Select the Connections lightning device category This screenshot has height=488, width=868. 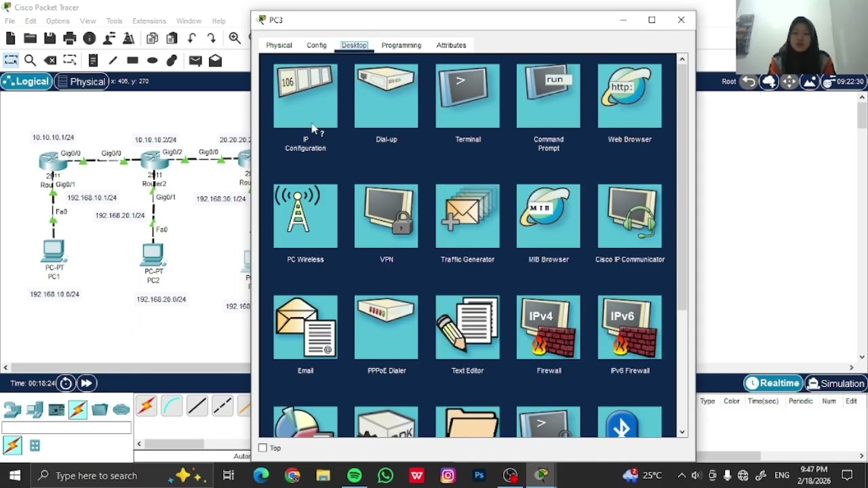tap(77, 409)
